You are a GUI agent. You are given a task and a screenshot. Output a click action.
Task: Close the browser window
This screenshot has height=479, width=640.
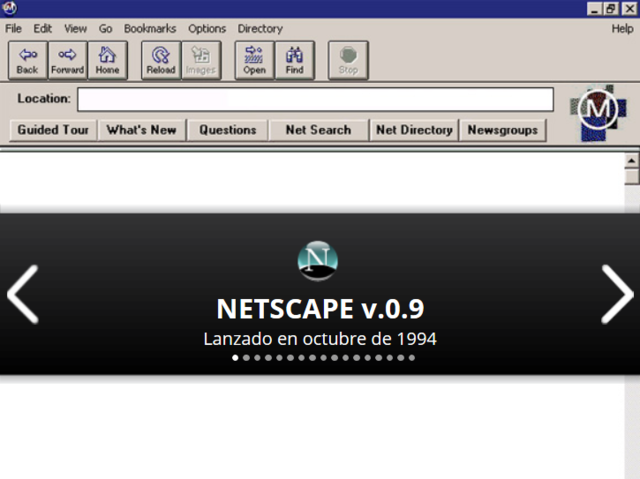point(629,9)
